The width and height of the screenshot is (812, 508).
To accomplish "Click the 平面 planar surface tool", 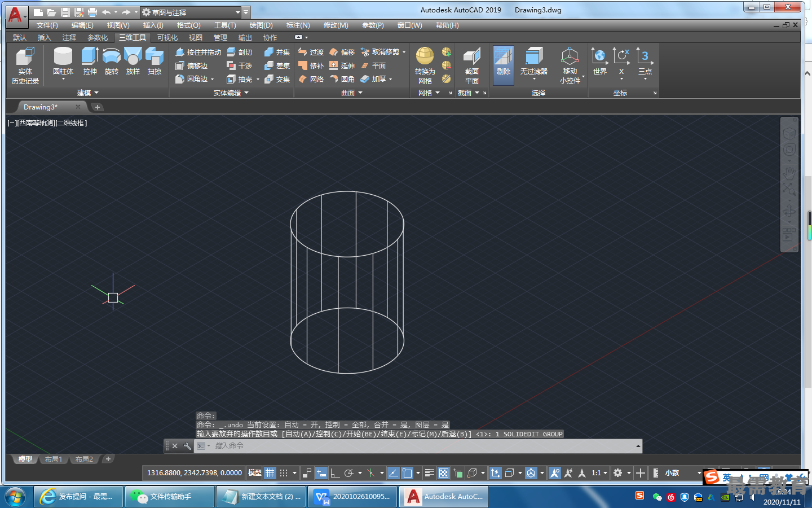I will [373, 66].
